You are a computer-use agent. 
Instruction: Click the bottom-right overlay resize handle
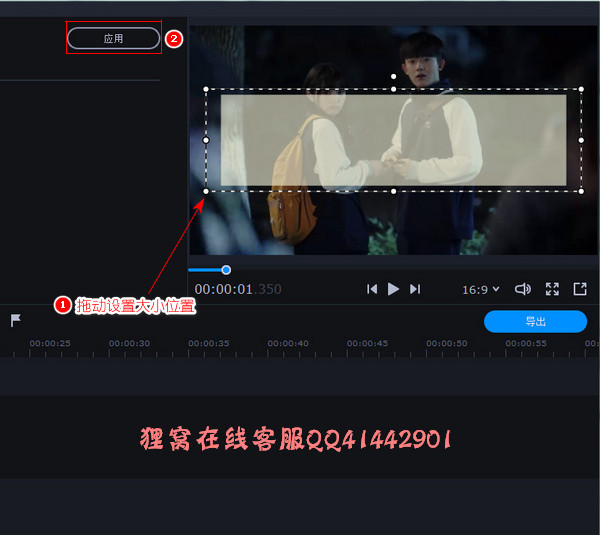click(x=581, y=191)
